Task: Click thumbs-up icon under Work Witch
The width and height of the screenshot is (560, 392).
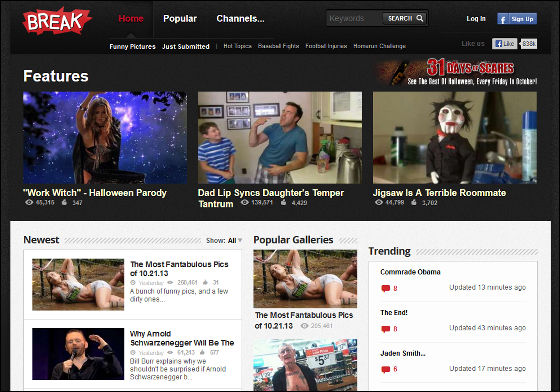Action: (64, 202)
